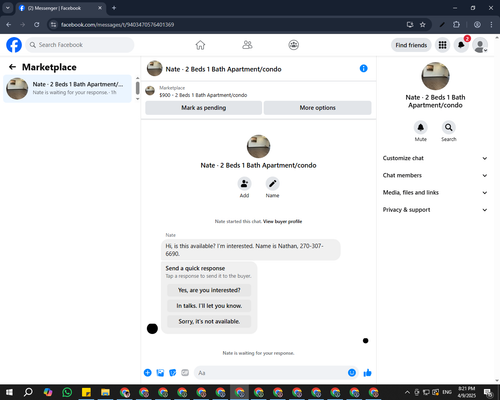The image size is (500, 400).
Task: Reload the page
Action: click(37, 25)
